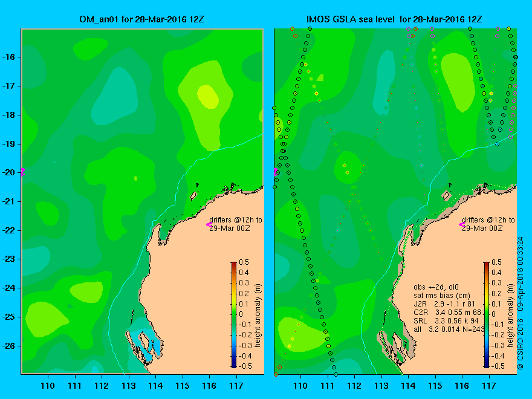Click latitude label -26 on the y-axis
Viewport: 532px width, 399px height.
coord(9,346)
